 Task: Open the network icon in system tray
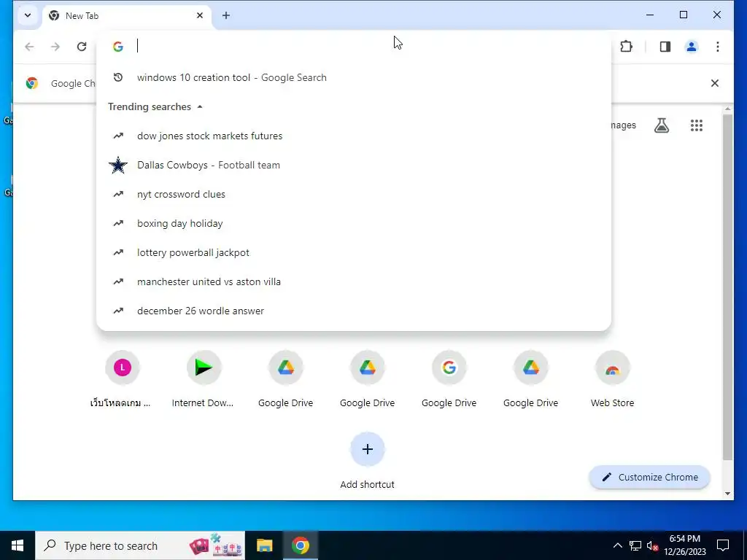[x=635, y=545]
